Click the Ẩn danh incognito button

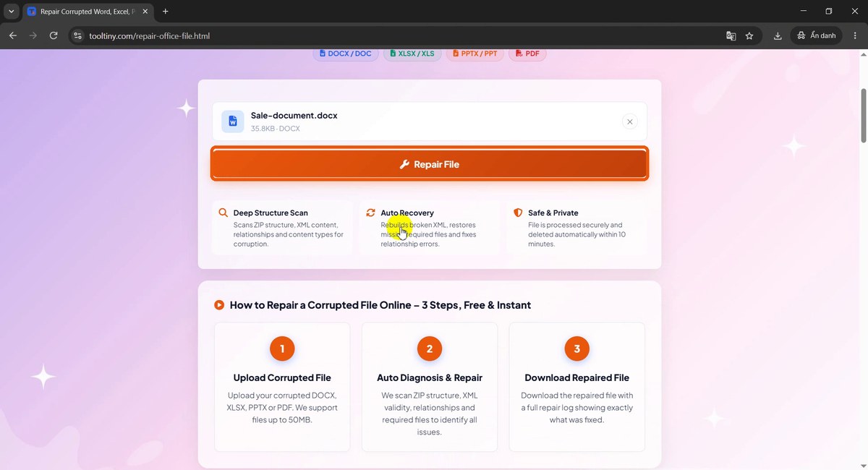pyautogui.click(x=817, y=35)
